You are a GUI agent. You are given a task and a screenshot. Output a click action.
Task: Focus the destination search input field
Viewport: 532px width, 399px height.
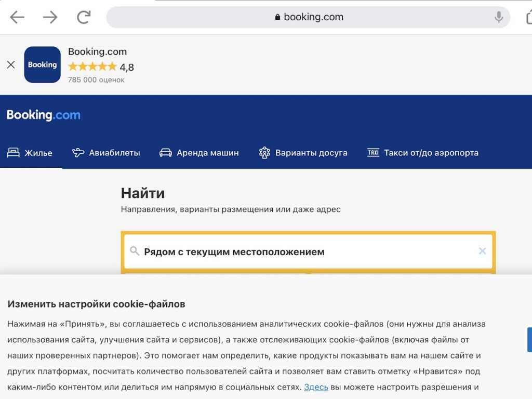[x=301, y=252]
